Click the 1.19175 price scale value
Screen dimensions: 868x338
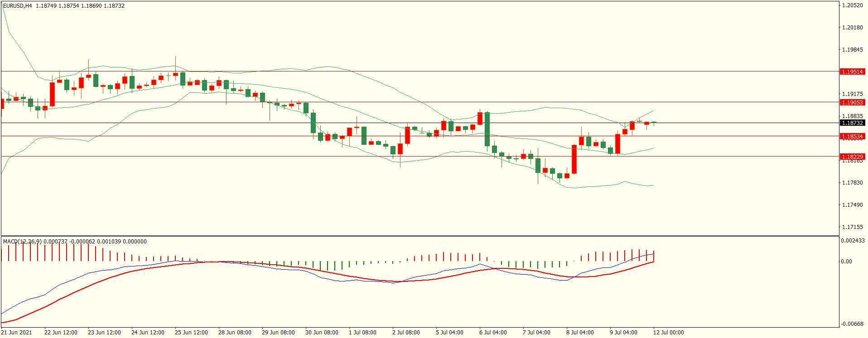pyautogui.click(x=852, y=94)
